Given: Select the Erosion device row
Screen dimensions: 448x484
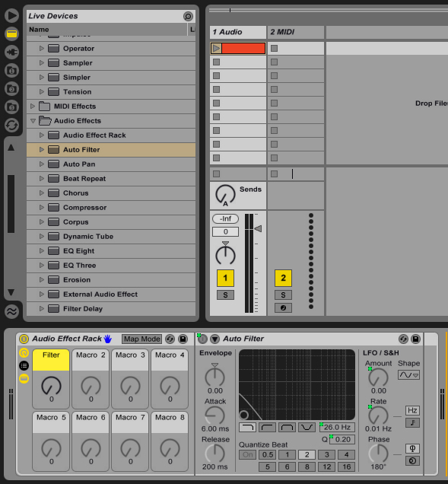Looking at the screenshot, I should (111, 279).
